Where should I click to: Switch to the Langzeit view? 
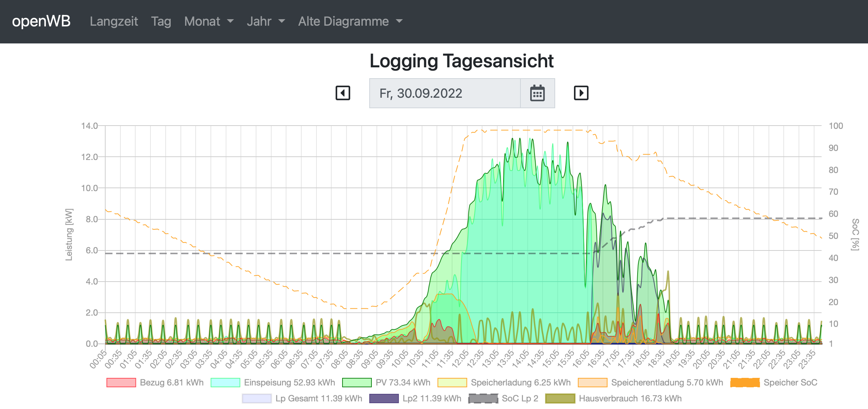[x=114, y=21]
